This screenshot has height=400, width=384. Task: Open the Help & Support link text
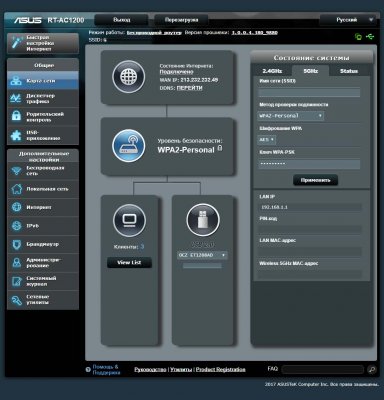point(106,370)
